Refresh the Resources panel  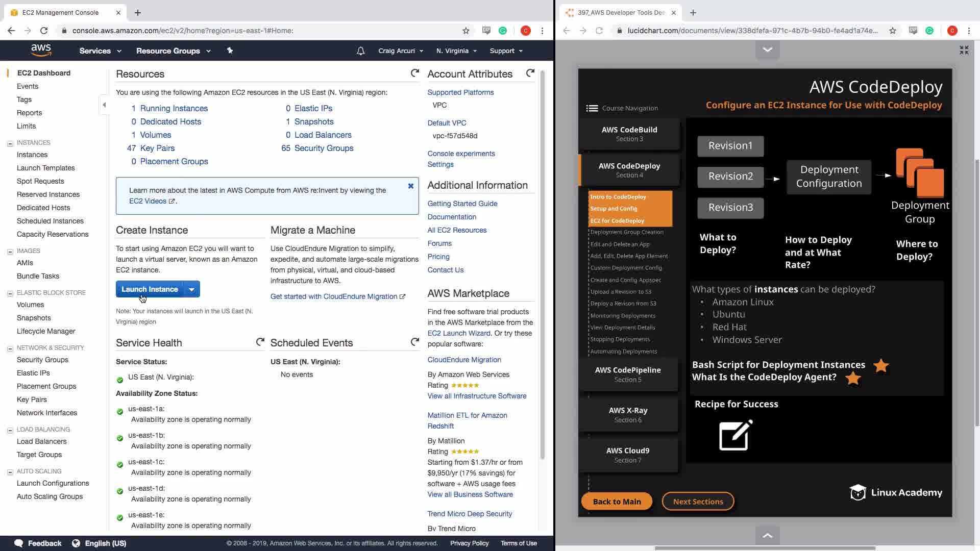[414, 73]
